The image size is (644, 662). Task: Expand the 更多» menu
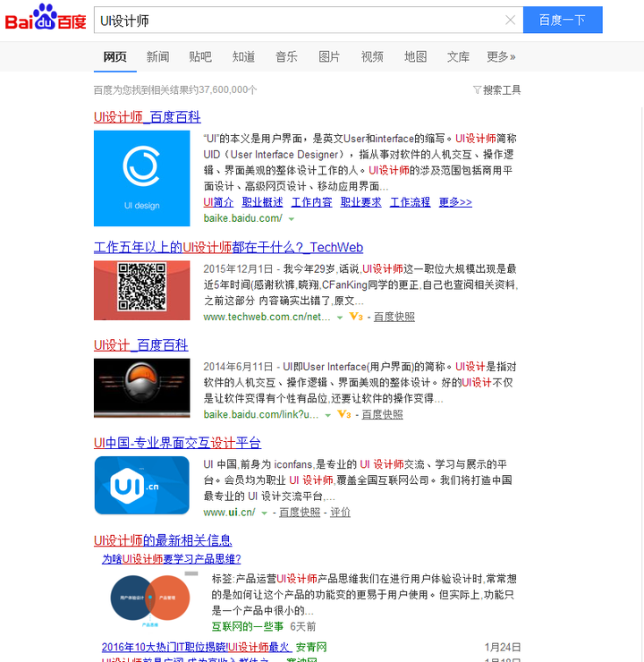[x=502, y=56]
